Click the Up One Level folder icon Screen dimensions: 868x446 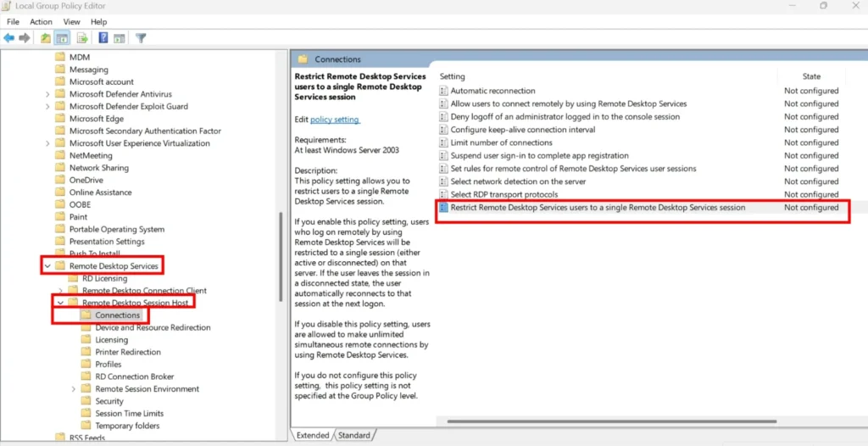click(46, 38)
